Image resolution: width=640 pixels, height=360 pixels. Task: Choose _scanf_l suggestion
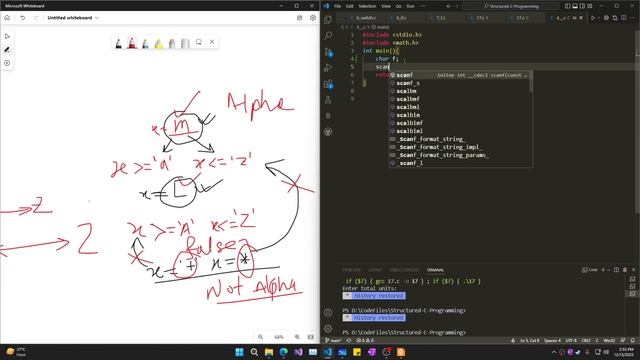[460, 163]
